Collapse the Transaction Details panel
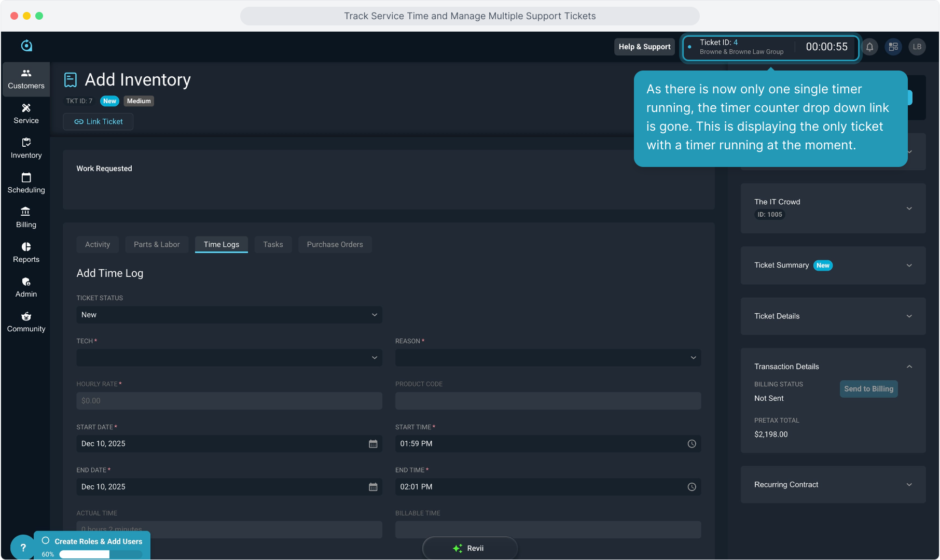This screenshot has height=560, width=940. pos(909,367)
